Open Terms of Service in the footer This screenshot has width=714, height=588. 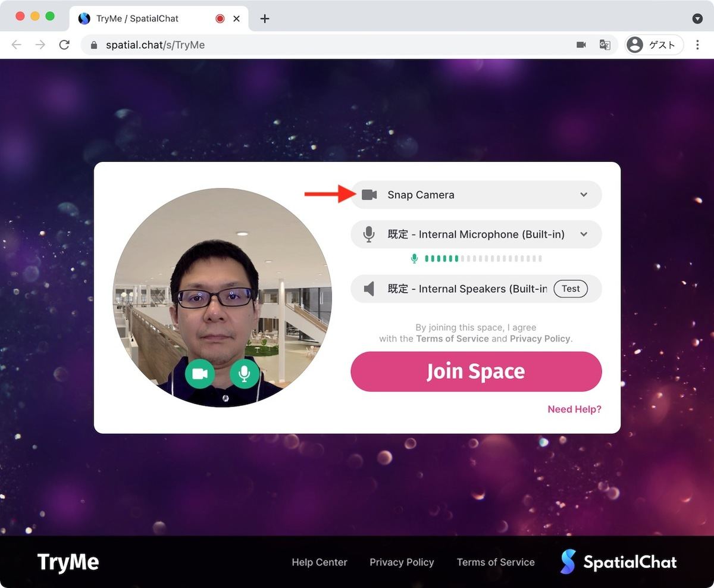coord(496,562)
